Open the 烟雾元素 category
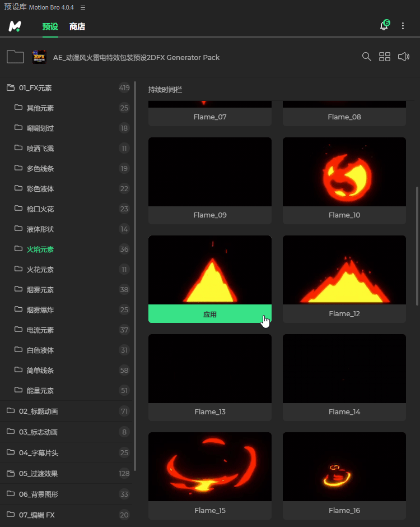The image size is (420, 527). (67, 289)
